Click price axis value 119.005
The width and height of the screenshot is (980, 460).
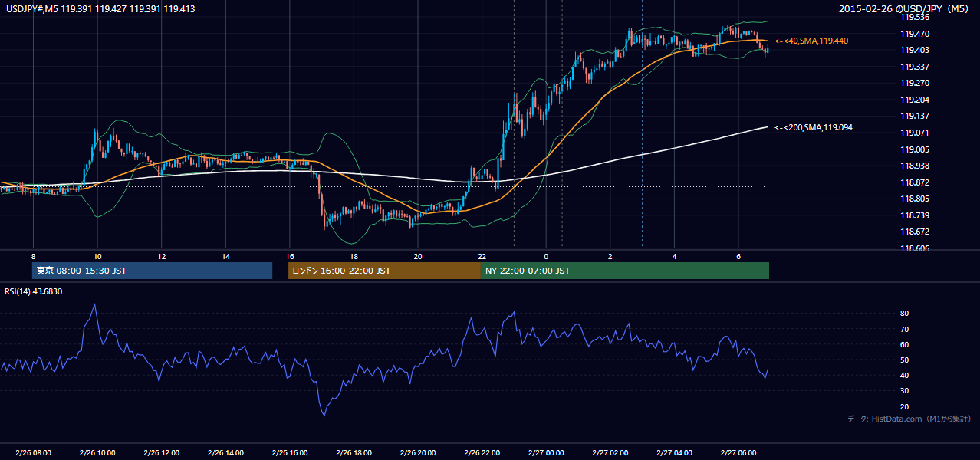pyautogui.click(x=914, y=149)
